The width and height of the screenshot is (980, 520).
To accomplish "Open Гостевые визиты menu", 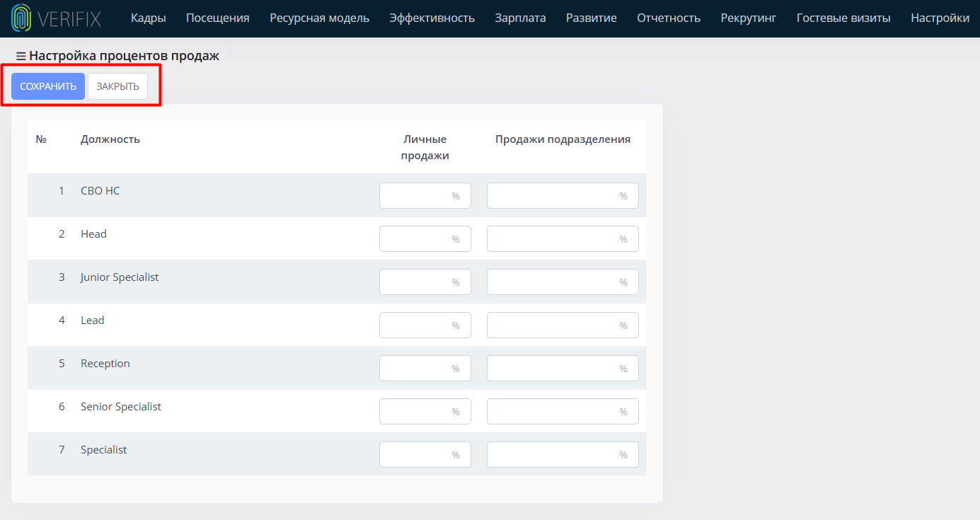I will coord(843,18).
